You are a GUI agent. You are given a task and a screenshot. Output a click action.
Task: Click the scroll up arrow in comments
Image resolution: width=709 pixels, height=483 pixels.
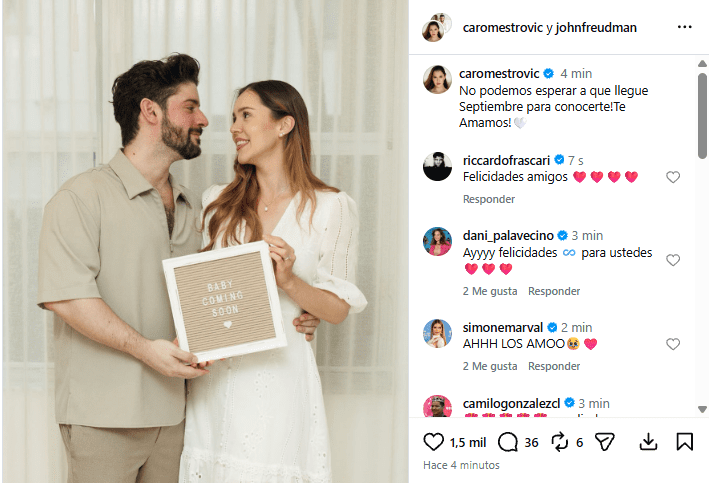click(x=702, y=63)
